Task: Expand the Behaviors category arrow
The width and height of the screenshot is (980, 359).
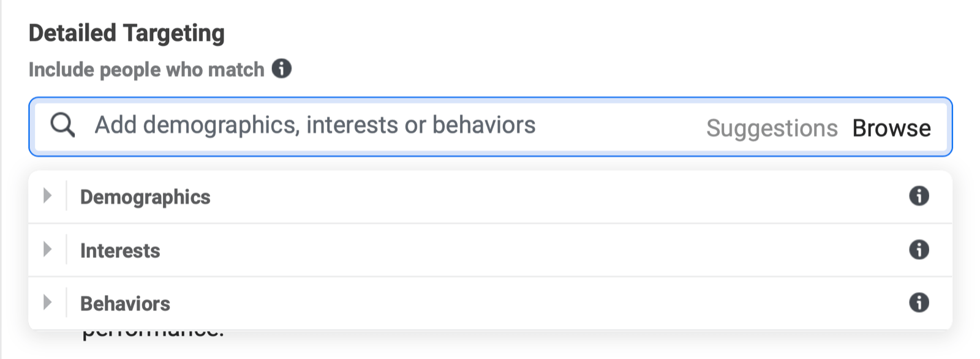Action: pos(47,303)
